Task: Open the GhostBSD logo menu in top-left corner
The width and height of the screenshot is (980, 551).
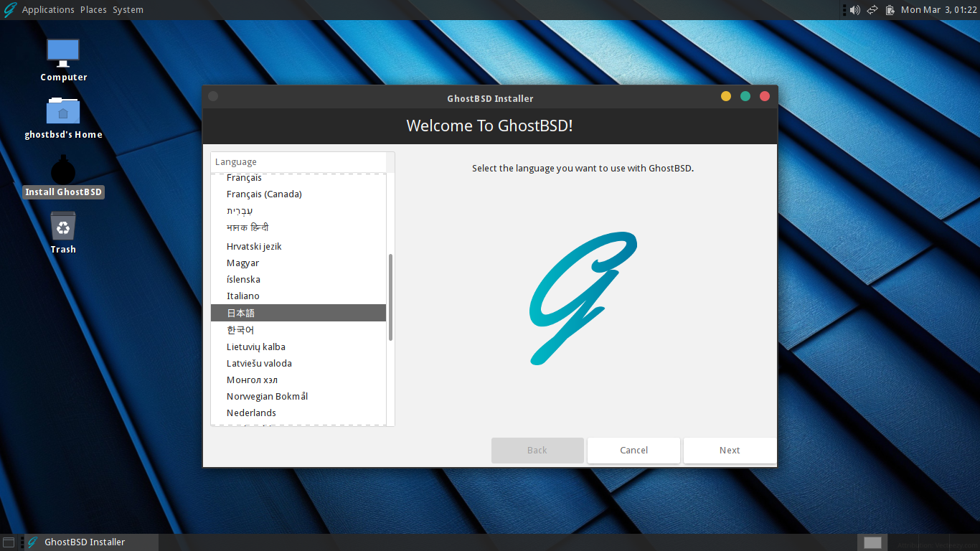Action: click(x=9, y=9)
